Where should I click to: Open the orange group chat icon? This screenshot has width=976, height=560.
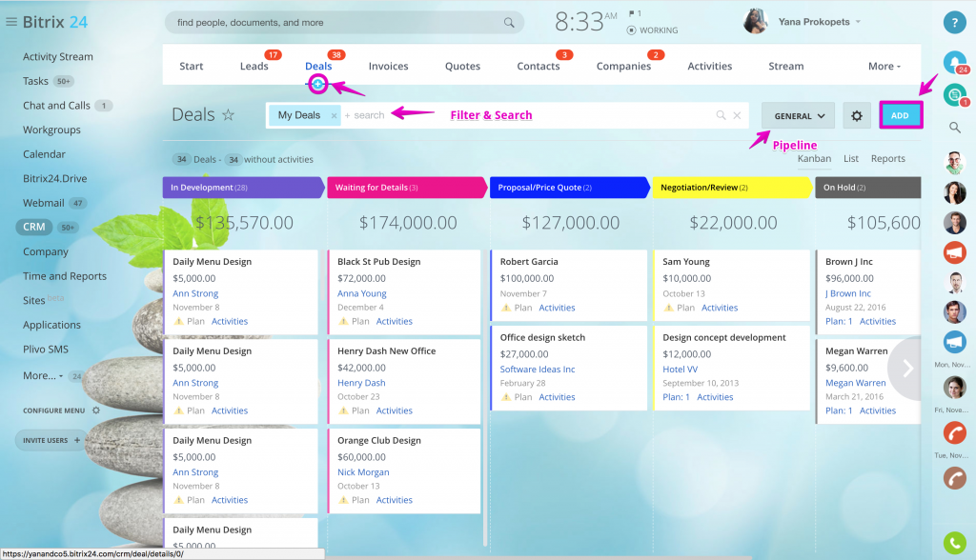click(x=954, y=252)
